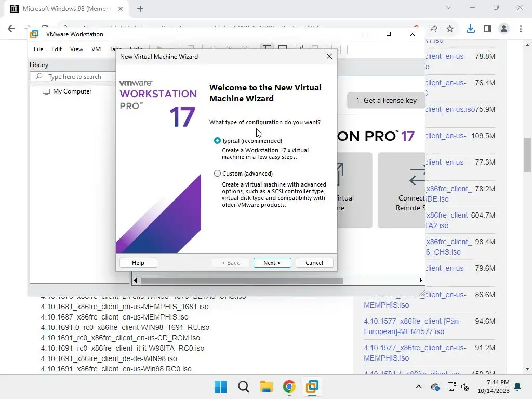The image size is (532, 399).
Task: Open the VM menu in VMware Workstation
Action: tap(96, 49)
